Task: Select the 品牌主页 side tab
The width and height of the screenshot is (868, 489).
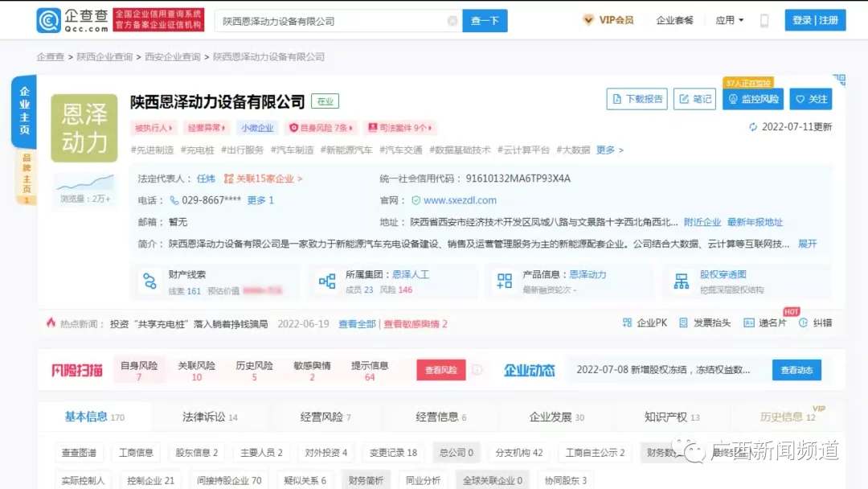Action: pyautogui.click(x=26, y=177)
